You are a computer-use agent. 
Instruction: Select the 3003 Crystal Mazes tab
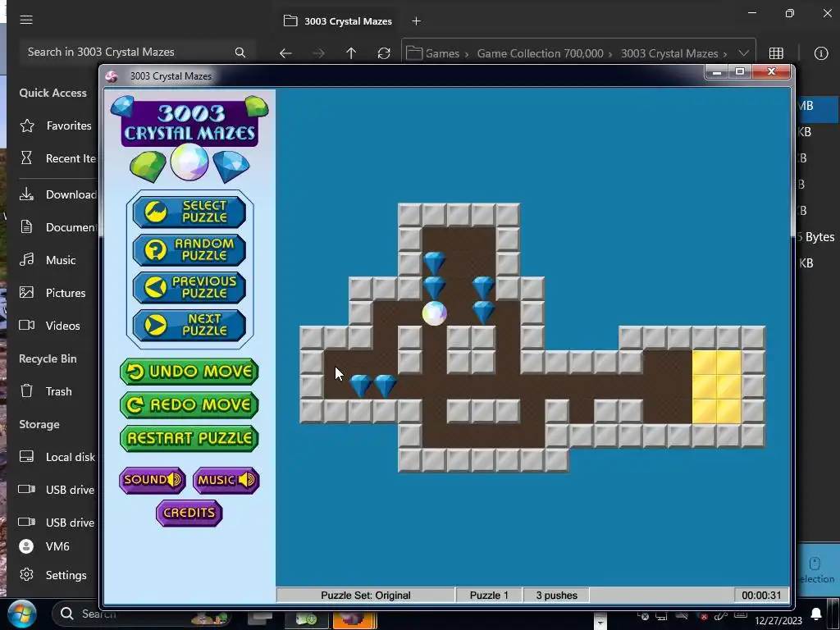click(x=338, y=21)
